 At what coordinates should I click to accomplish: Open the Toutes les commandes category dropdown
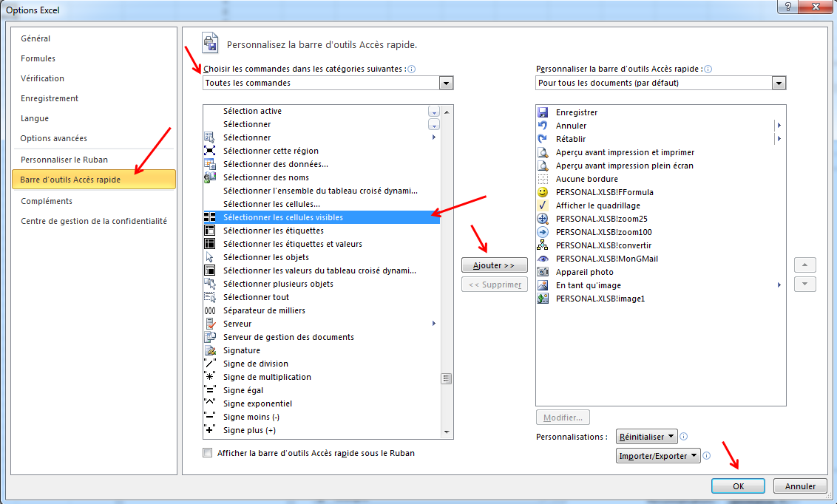click(447, 84)
